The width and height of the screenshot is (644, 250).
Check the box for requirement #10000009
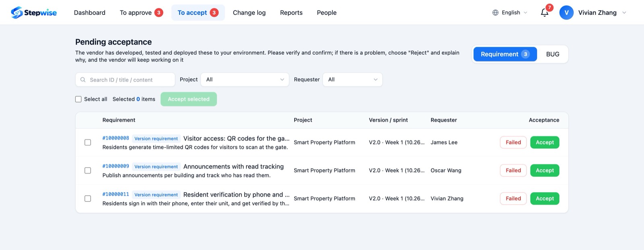[88, 170]
